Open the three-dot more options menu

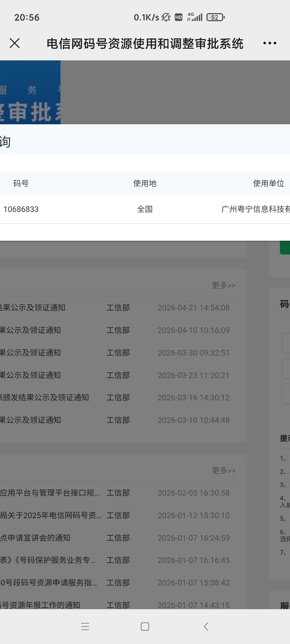pos(270,43)
